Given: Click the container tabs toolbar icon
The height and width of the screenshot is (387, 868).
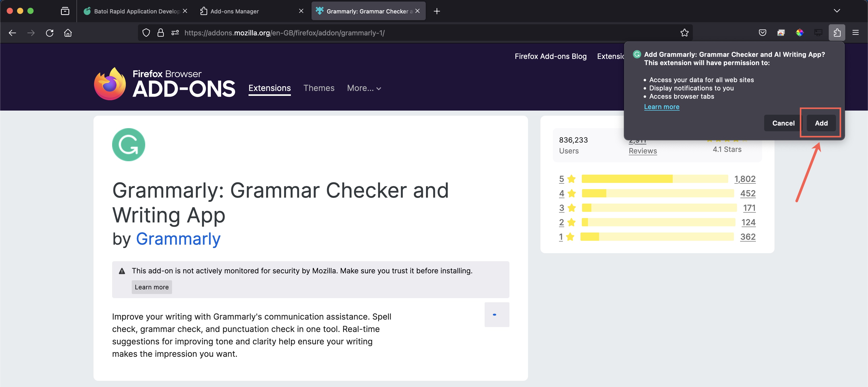Looking at the screenshot, I should point(781,33).
